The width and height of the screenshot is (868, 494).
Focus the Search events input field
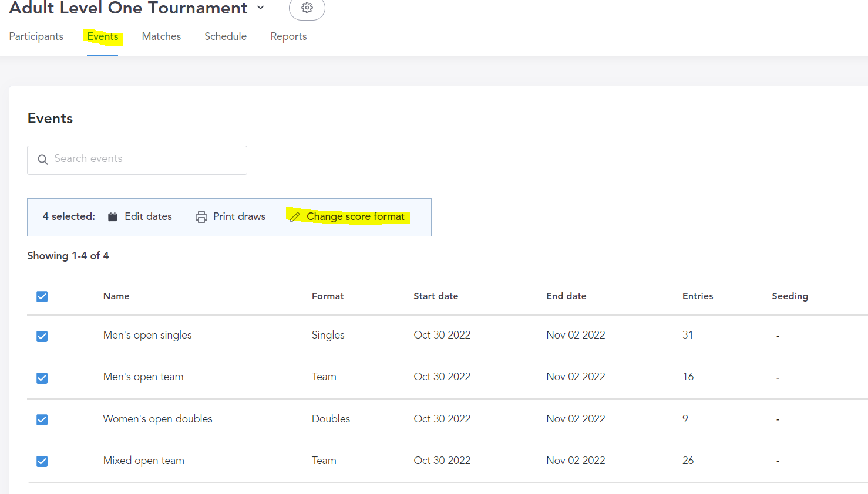pyautogui.click(x=147, y=160)
